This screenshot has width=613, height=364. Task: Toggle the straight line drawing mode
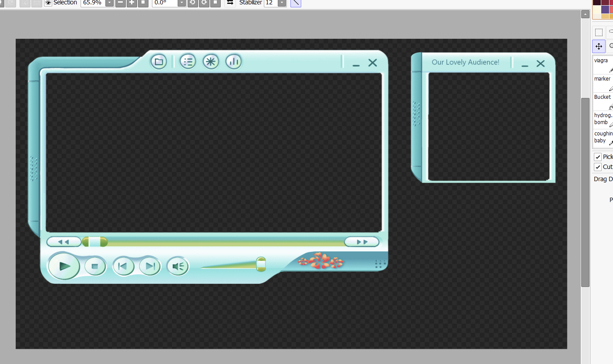[296, 3]
